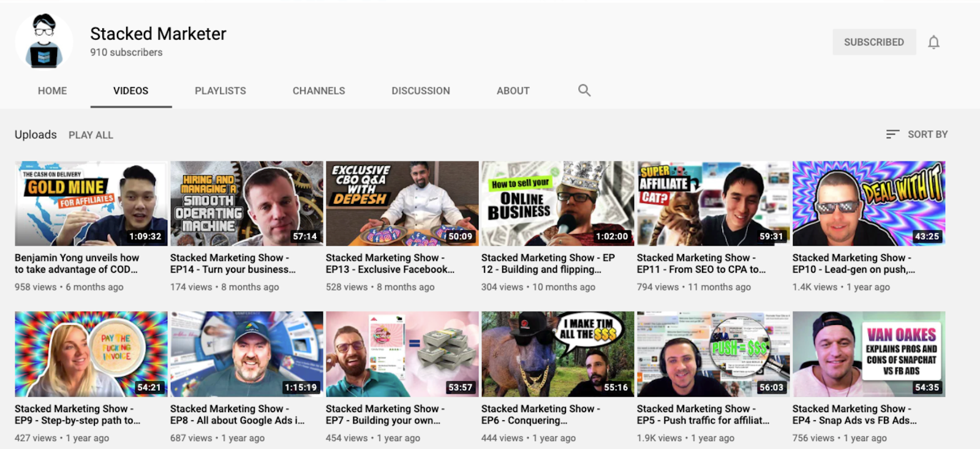Open the Push = $$$ video thumbnail
The width and height of the screenshot is (980, 449).
pyautogui.click(x=713, y=354)
